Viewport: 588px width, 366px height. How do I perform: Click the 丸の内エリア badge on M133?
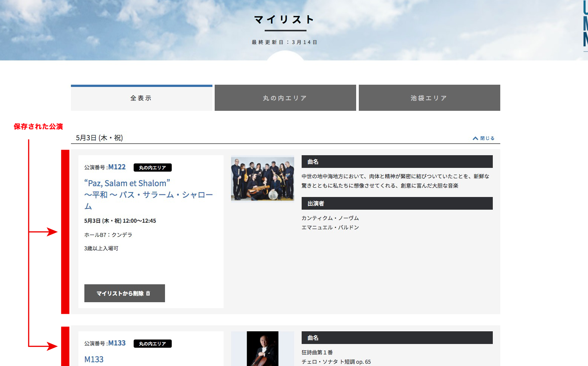pyautogui.click(x=152, y=344)
